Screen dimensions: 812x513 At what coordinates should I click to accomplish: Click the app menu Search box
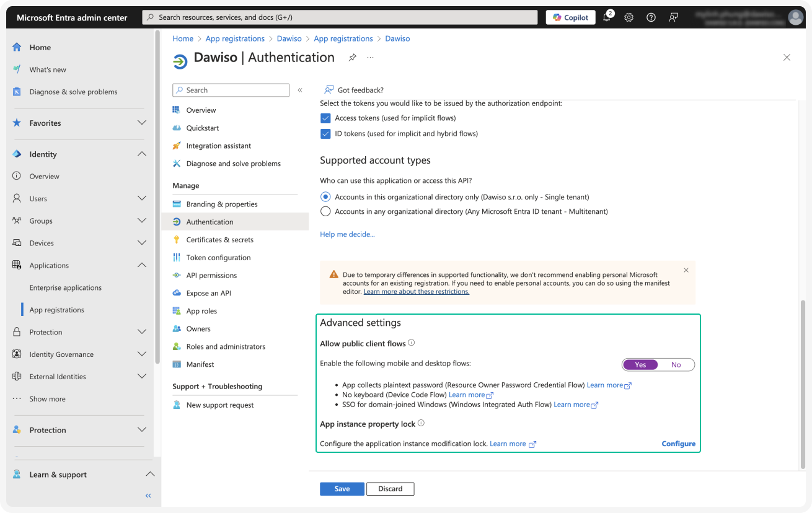[x=231, y=90]
